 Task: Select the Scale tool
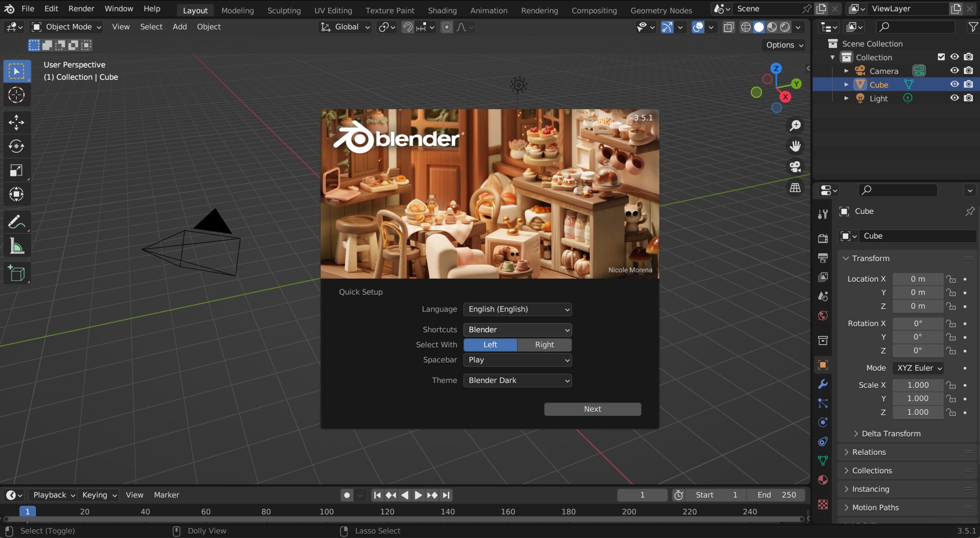coord(16,170)
